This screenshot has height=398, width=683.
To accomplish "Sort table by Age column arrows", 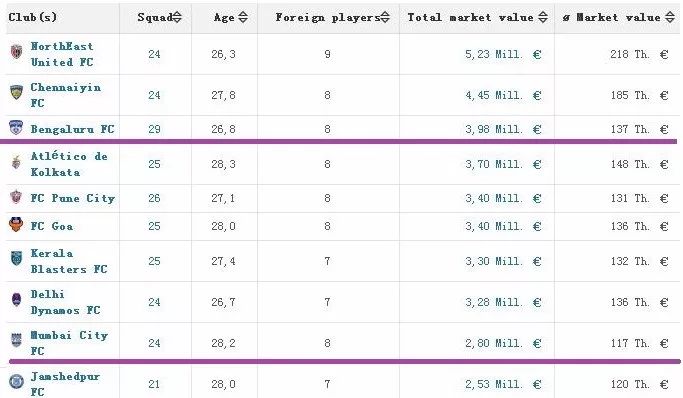I will (243, 17).
